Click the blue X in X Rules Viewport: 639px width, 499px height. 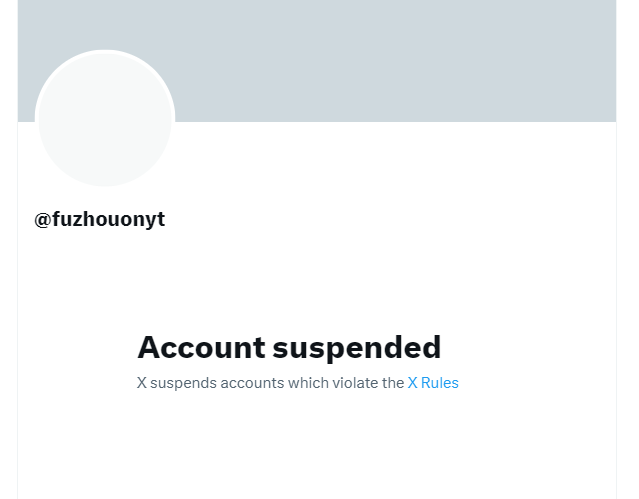413,382
